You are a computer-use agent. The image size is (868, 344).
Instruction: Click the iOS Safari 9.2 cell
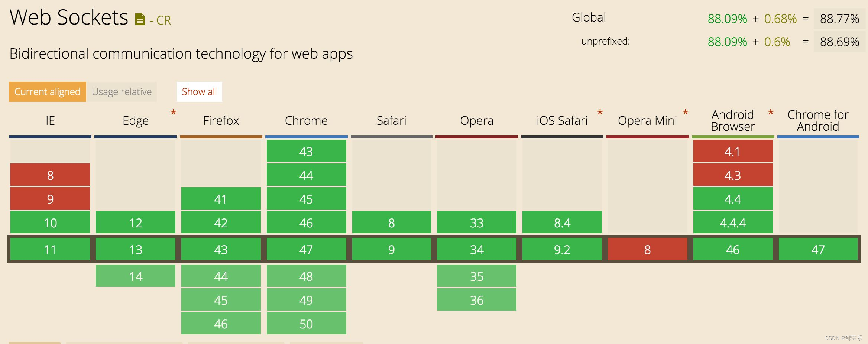[562, 249]
